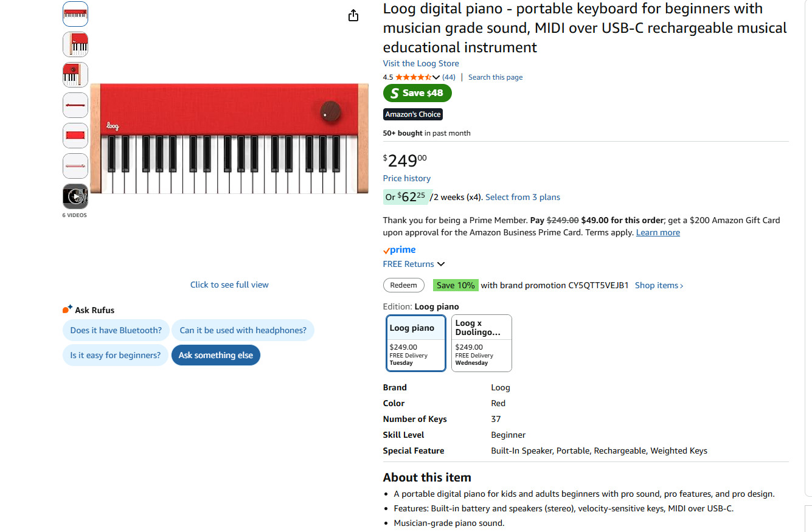This screenshot has height=532, width=812.
Task: Ask 'Does it have Bluetooth?'
Action: 116,330
